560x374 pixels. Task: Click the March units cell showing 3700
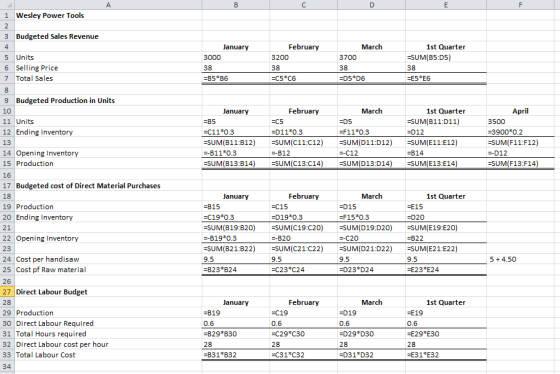point(371,58)
